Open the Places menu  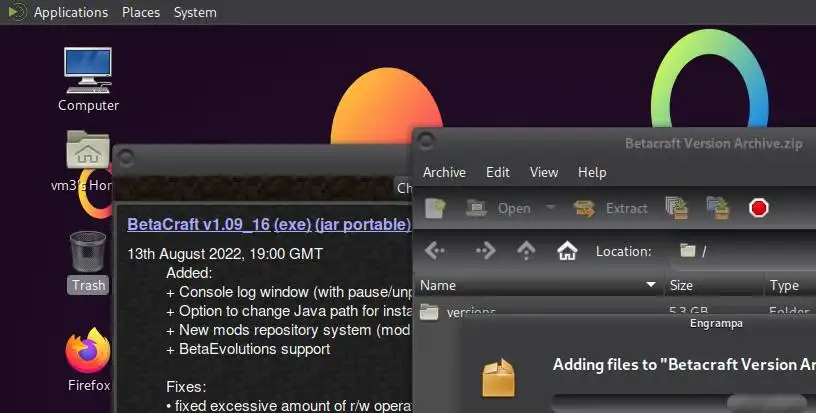pos(141,12)
